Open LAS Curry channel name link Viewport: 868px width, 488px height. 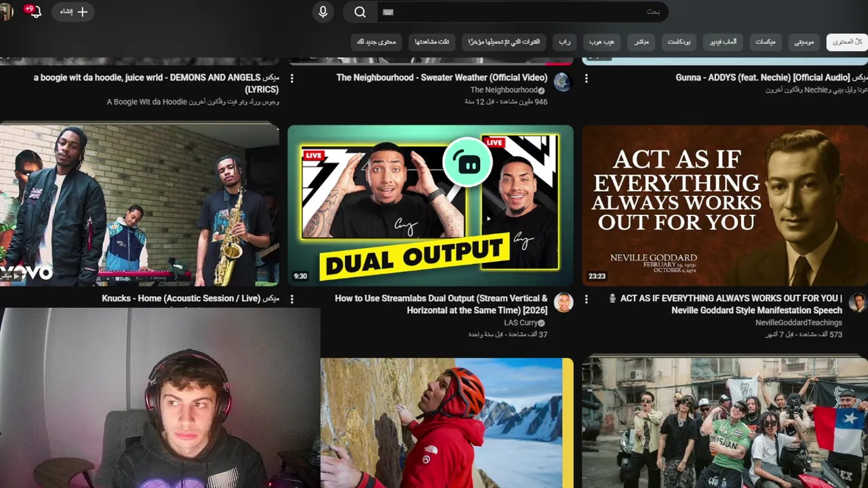[521, 323]
